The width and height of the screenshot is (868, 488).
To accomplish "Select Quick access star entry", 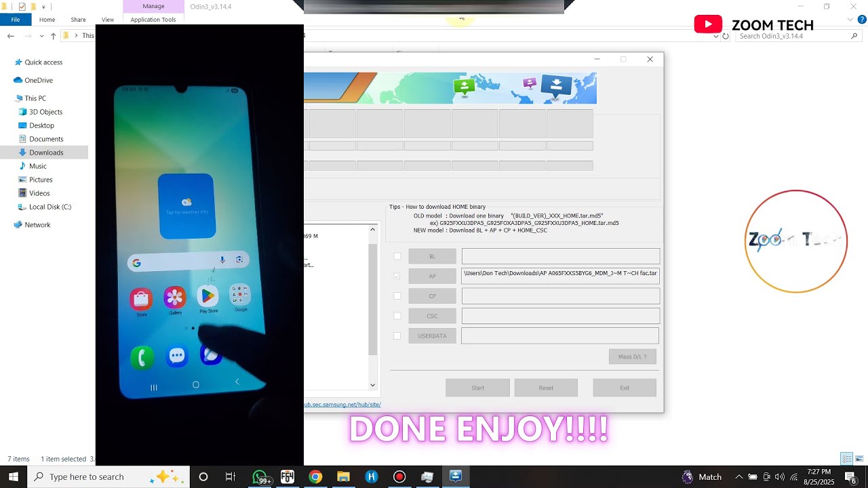I will 43,62.
